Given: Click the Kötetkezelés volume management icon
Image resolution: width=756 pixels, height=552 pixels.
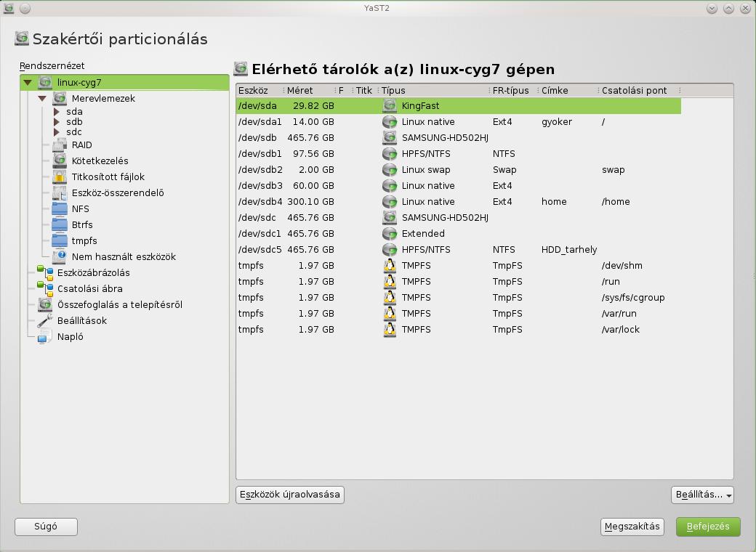Looking at the screenshot, I should point(60,161).
